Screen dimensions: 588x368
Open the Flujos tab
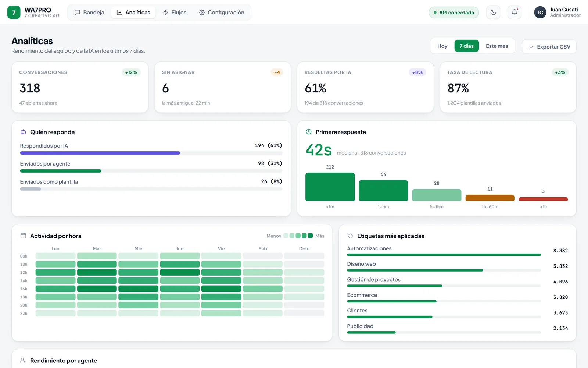pos(175,13)
